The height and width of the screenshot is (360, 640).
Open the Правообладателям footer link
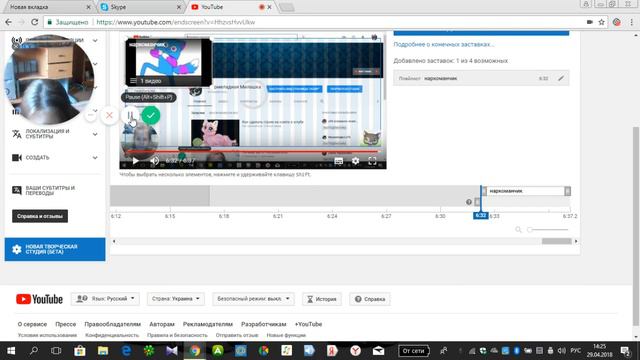tap(113, 324)
